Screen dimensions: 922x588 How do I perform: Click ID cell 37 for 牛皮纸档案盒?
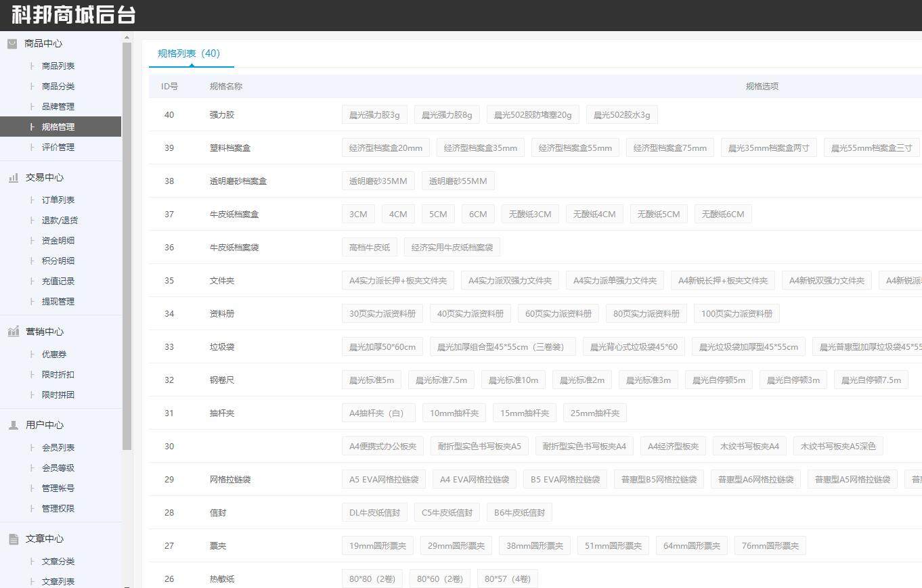[169, 214]
